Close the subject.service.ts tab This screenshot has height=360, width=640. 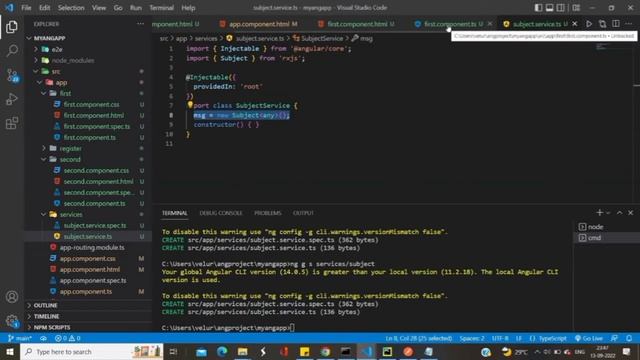(x=575, y=24)
